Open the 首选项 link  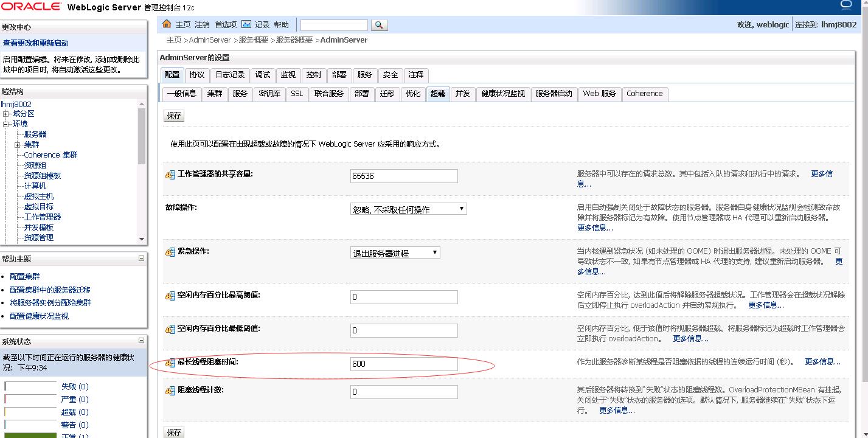point(226,25)
